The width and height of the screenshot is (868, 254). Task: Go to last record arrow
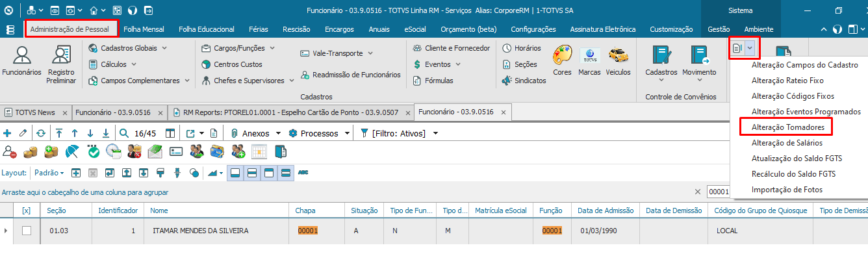(x=106, y=133)
